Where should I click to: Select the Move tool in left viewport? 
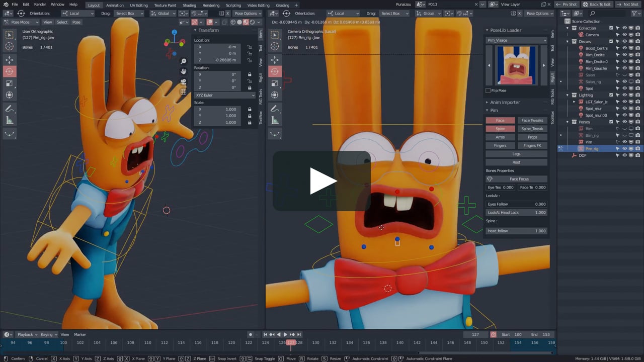click(10, 60)
